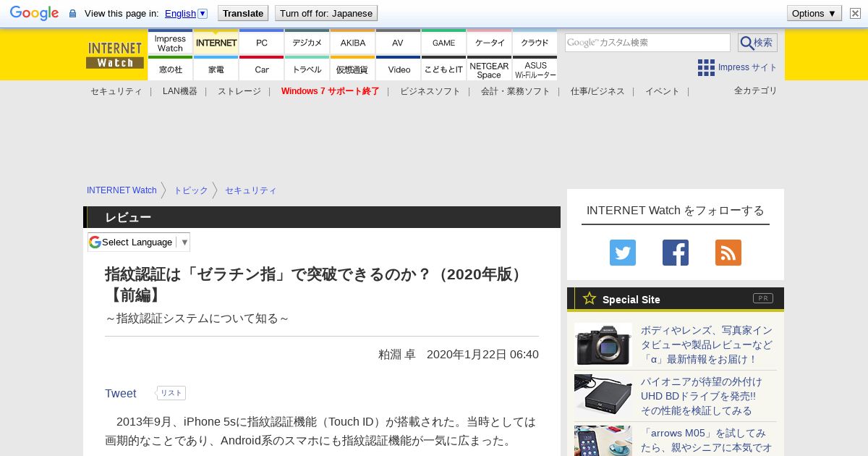Click the Special Site star icon
This screenshot has height=456, width=868.
coord(590,298)
